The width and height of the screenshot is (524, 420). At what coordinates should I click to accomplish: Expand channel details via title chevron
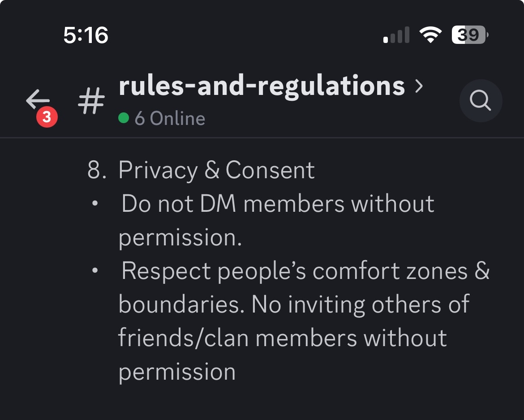[x=419, y=86]
